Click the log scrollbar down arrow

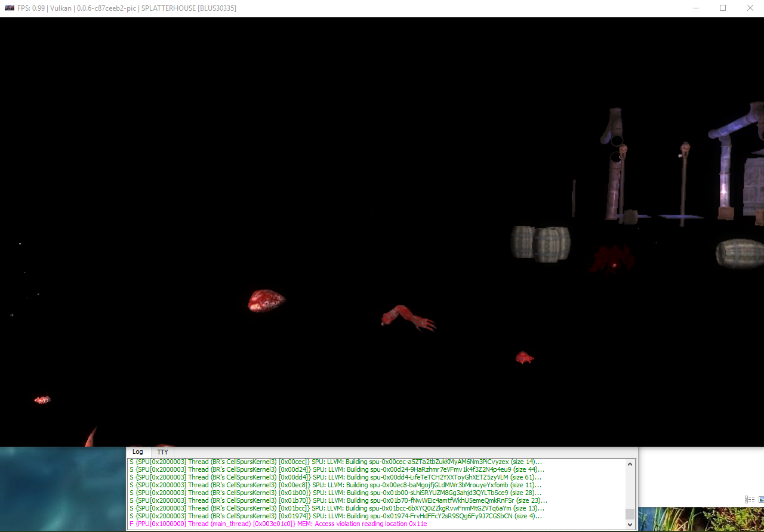[630, 524]
